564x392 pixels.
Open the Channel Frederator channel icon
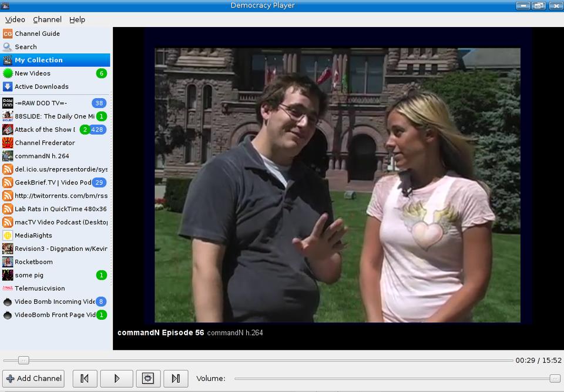(8, 143)
